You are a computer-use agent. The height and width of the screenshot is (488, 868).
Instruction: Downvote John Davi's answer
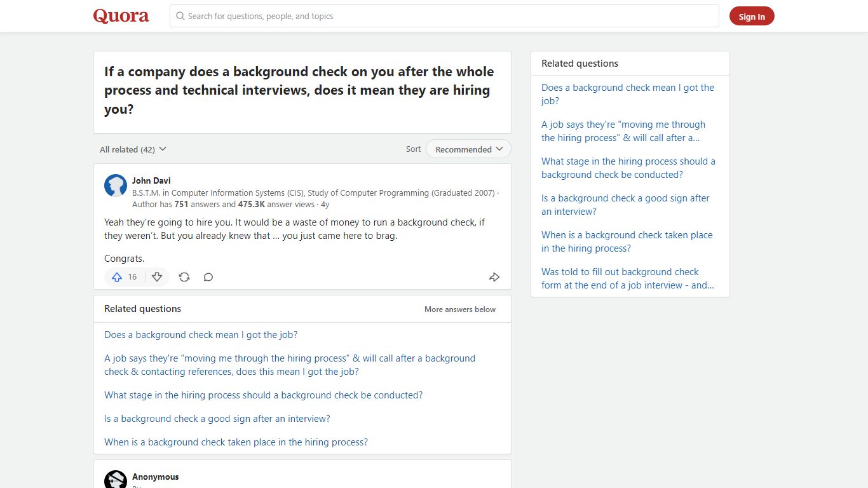point(157,277)
